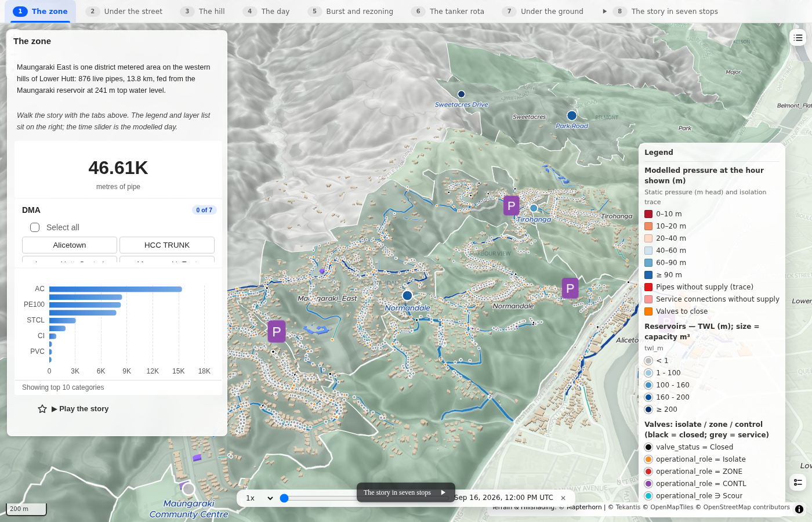
Task: Click the 200 m scale bar
Action: click(x=26, y=509)
